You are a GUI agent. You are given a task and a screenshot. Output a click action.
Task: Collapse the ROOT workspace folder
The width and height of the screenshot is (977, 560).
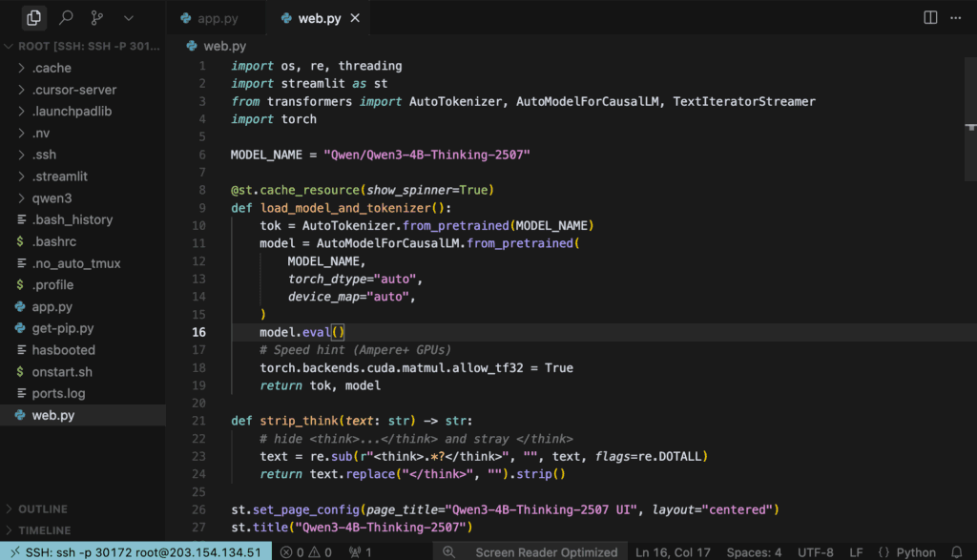click(x=83, y=46)
